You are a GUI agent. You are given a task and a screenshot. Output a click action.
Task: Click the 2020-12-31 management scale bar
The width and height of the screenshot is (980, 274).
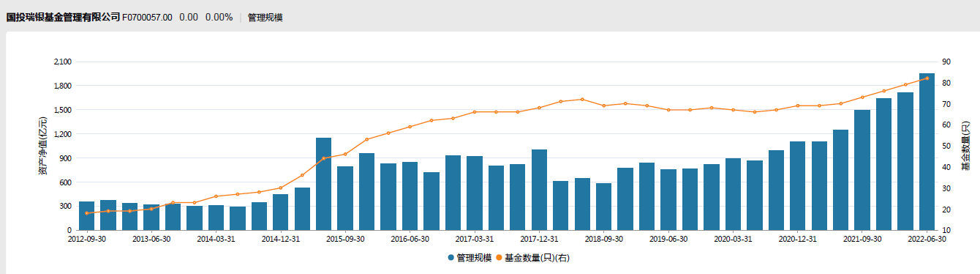click(x=797, y=186)
